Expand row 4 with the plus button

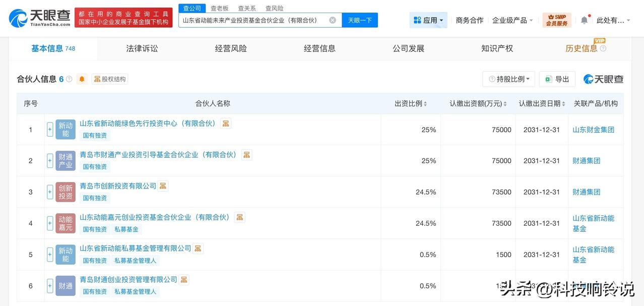point(50,223)
